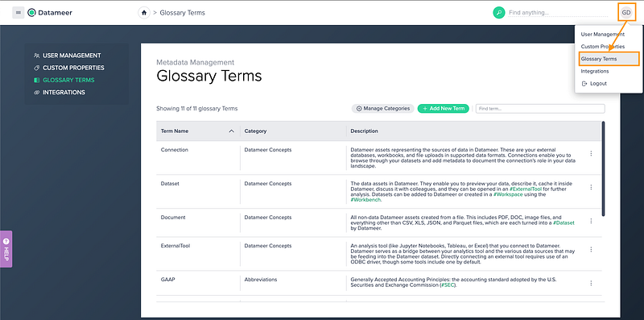Open the purple Help side tab
This screenshot has width=644, height=320.
tap(6, 249)
